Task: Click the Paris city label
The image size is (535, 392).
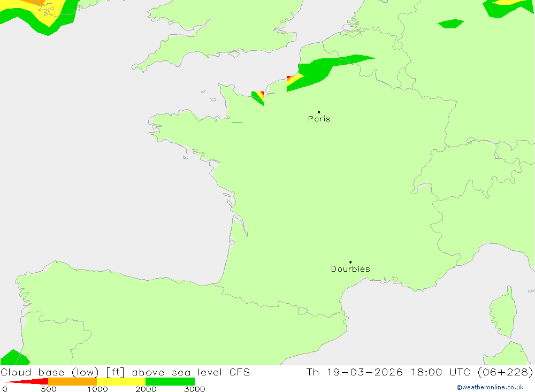Action: (x=319, y=119)
